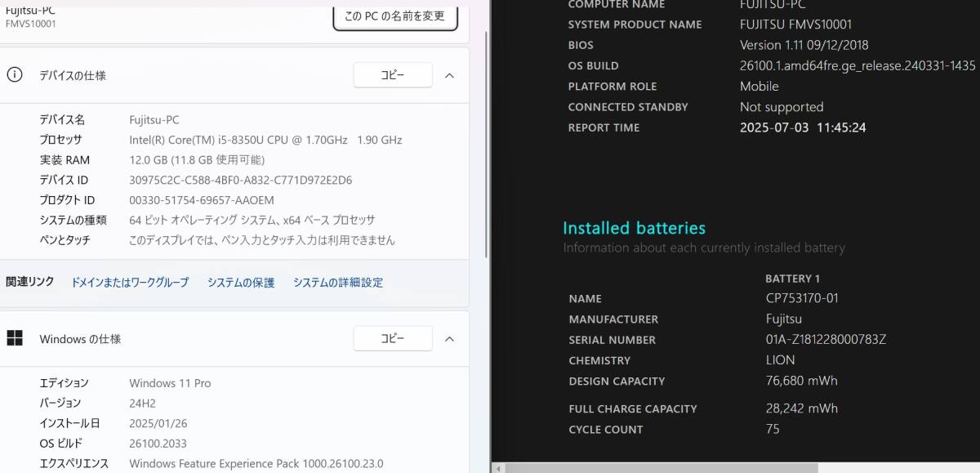This screenshot has width=980, height=473.
Task: Select the device name Fujitsu-PC value
Action: (x=154, y=120)
